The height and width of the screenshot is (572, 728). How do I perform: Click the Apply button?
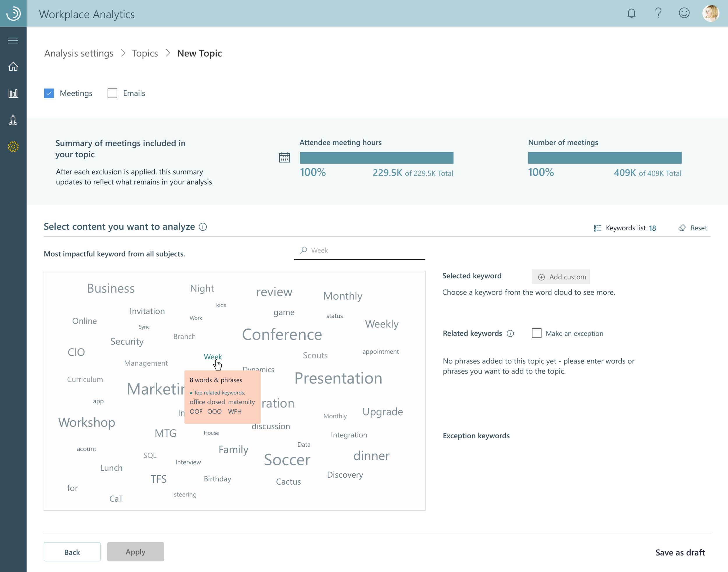point(135,552)
